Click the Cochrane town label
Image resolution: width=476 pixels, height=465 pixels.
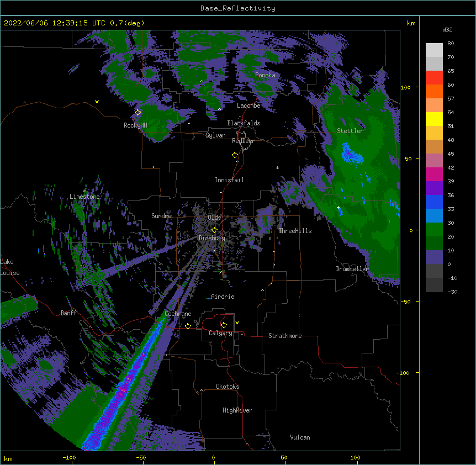tap(178, 314)
